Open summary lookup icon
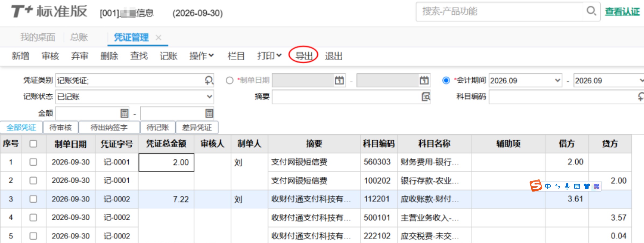This screenshot has width=644, height=243. 426,96
